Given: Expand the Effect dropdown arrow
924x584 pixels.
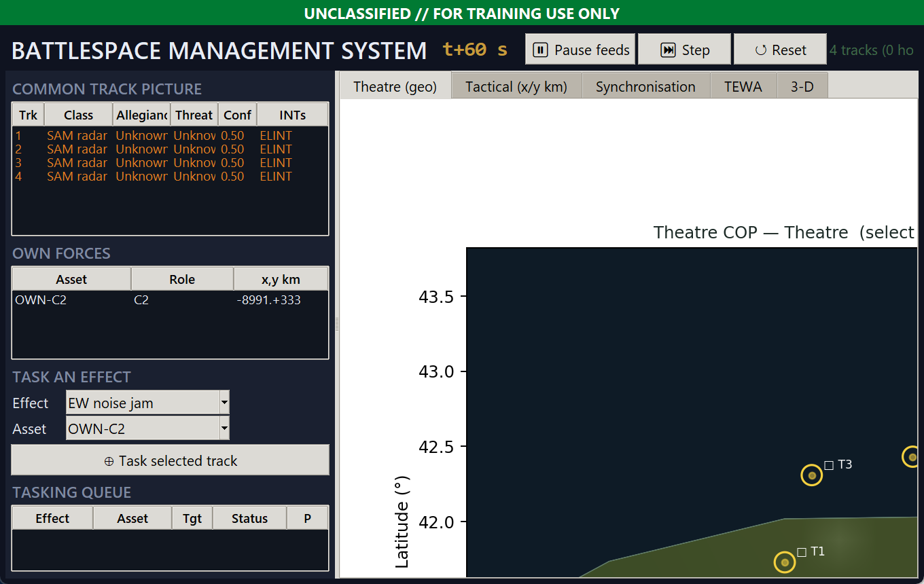Looking at the screenshot, I should [x=224, y=403].
